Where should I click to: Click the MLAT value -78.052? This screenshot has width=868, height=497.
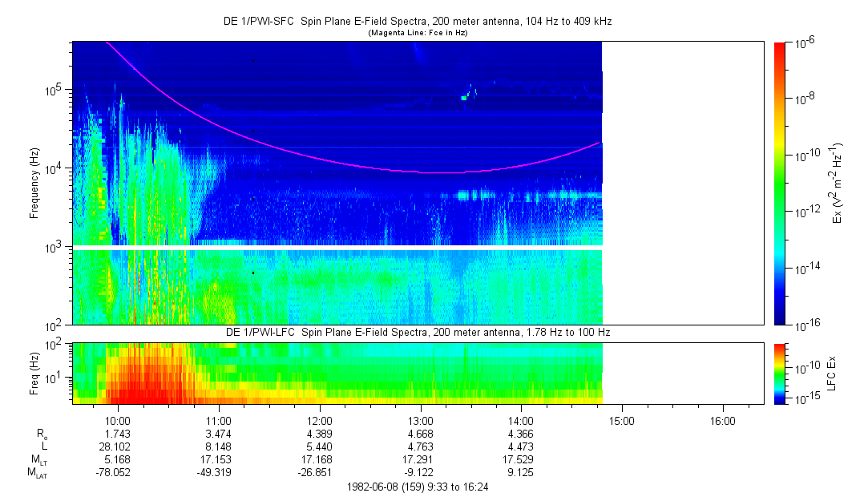113,473
